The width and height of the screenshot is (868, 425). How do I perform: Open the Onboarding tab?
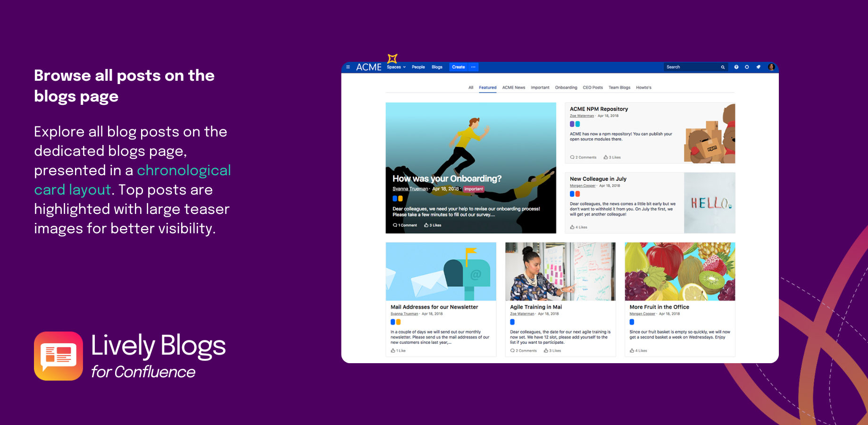(x=566, y=87)
